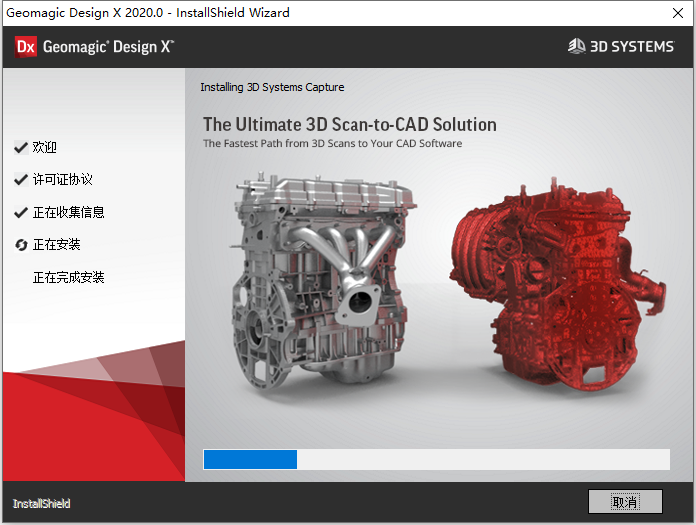The image size is (696, 525).
Task: Select the 许可证协议 step label
Action: pyautogui.click(x=63, y=180)
